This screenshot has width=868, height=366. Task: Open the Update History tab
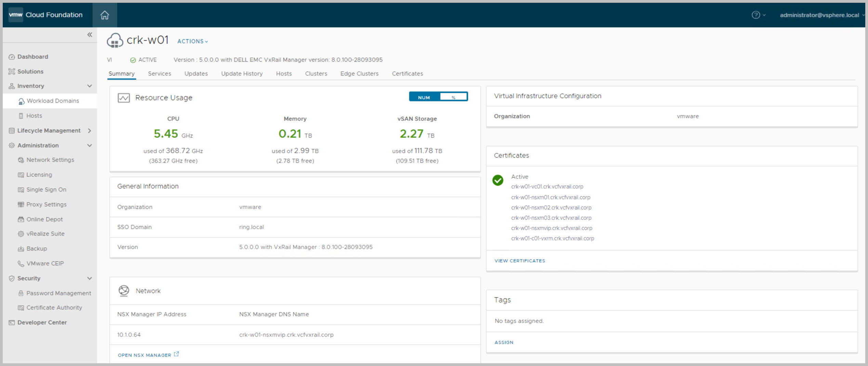click(242, 74)
